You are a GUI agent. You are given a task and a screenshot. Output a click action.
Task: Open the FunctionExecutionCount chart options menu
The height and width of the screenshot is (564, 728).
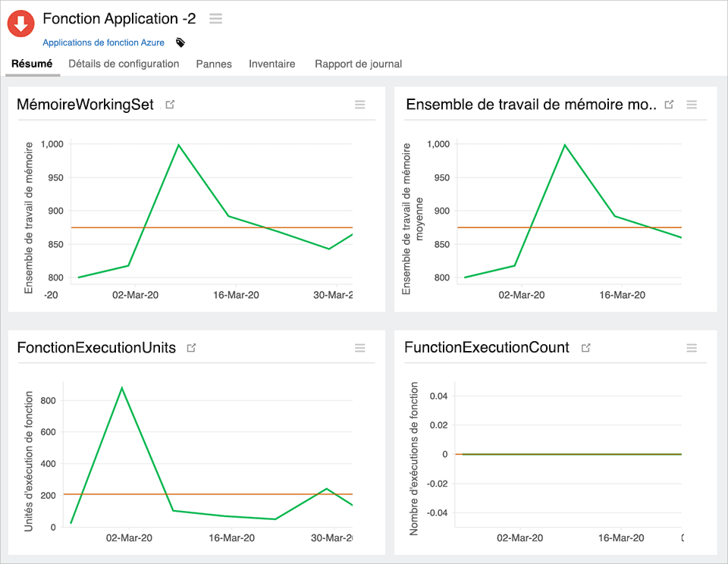tap(692, 348)
